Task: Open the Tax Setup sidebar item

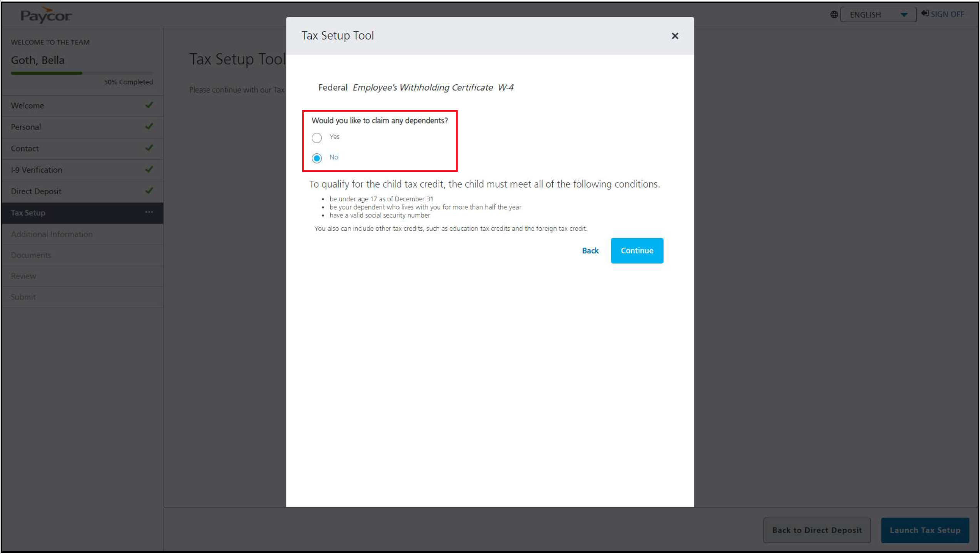Action: [x=28, y=213]
